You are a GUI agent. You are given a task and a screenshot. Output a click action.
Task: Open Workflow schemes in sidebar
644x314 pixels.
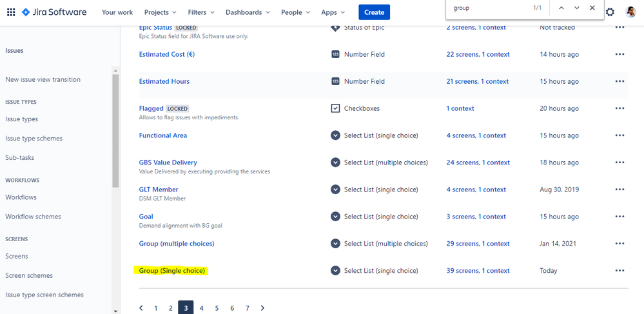click(34, 217)
